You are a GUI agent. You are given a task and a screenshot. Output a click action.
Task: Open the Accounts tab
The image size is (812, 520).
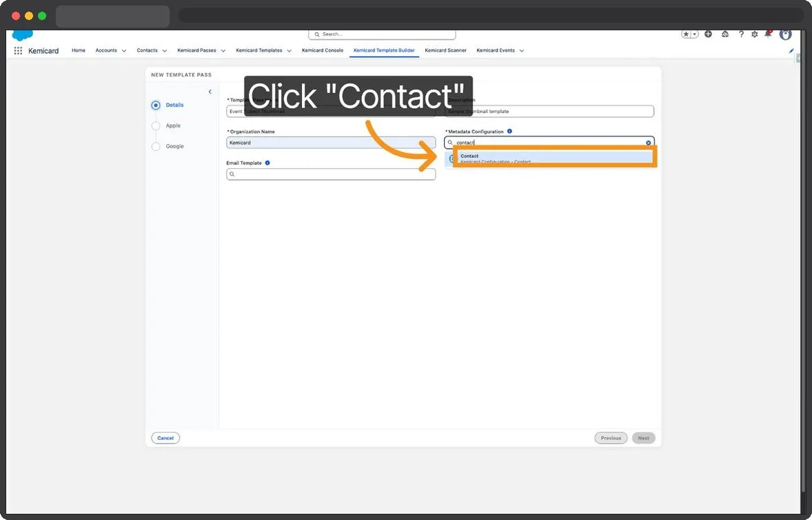coord(106,50)
